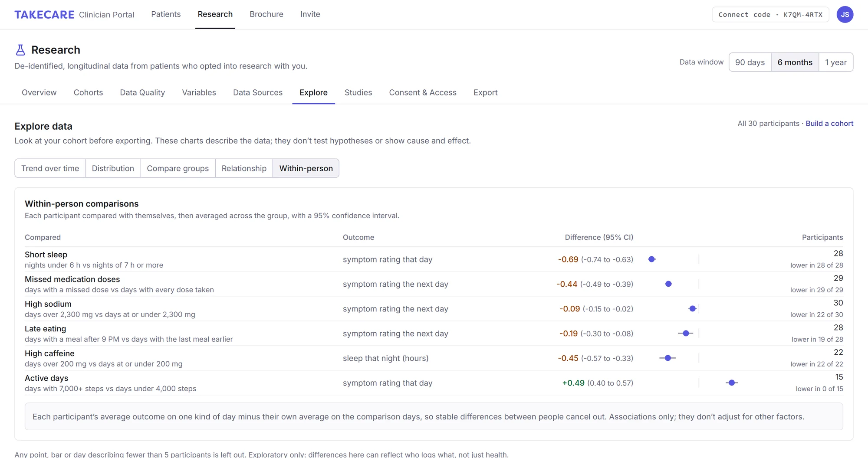Click the TAKECARE logo
The image size is (868, 458).
[44, 15]
